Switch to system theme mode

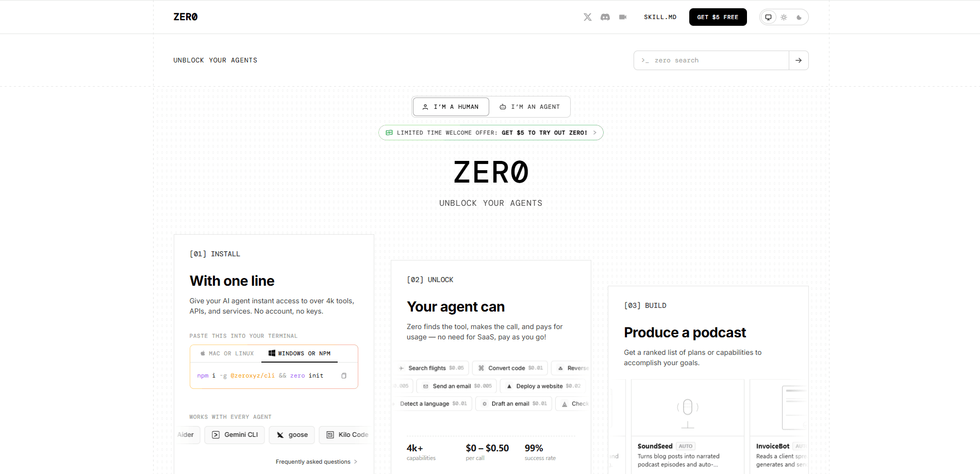pos(768,17)
